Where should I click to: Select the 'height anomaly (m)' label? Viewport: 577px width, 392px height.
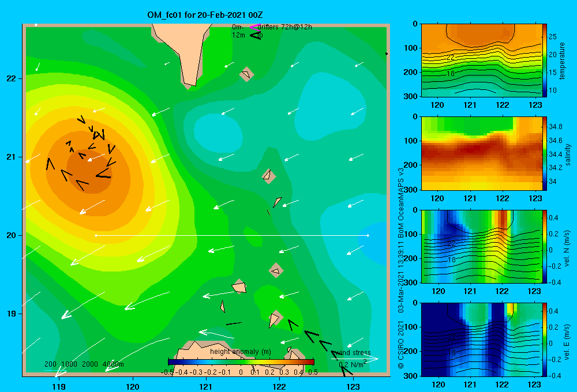click(240, 352)
